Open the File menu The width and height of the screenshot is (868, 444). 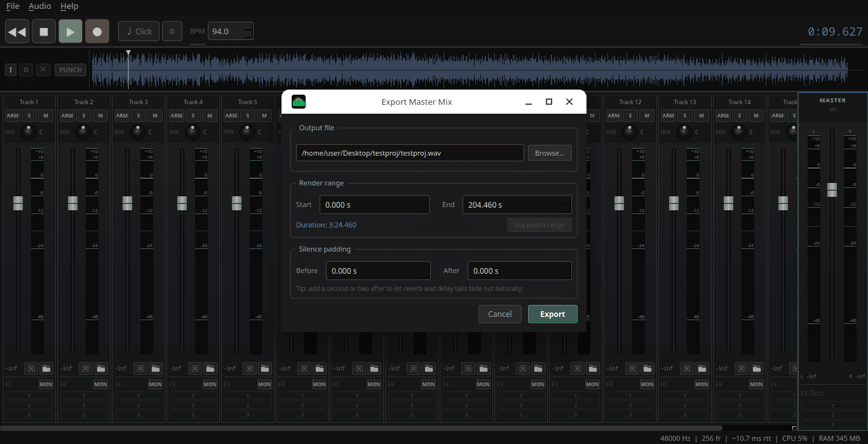(13, 6)
